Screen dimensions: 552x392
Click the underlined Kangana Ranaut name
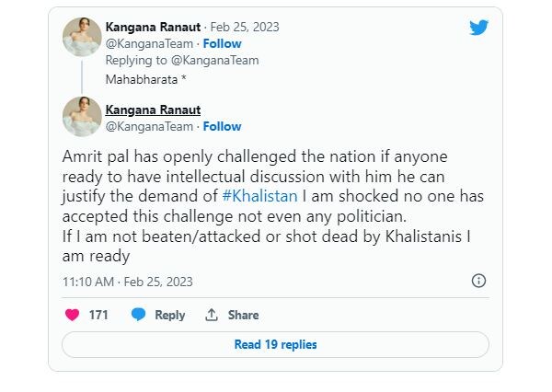(x=153, y=110)
